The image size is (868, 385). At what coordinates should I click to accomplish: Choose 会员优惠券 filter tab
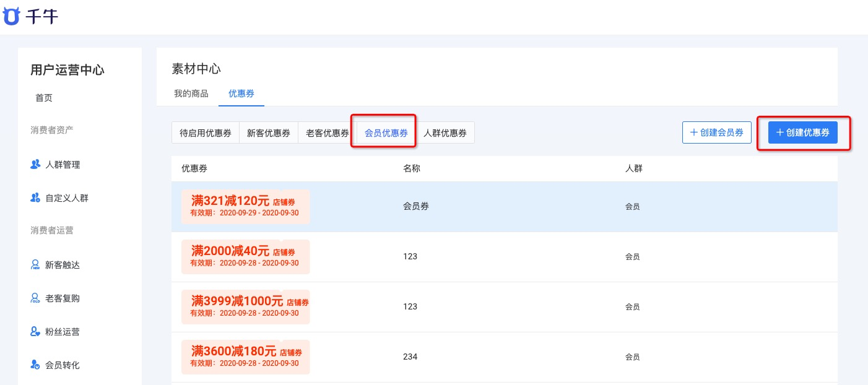tap(386, 132)
